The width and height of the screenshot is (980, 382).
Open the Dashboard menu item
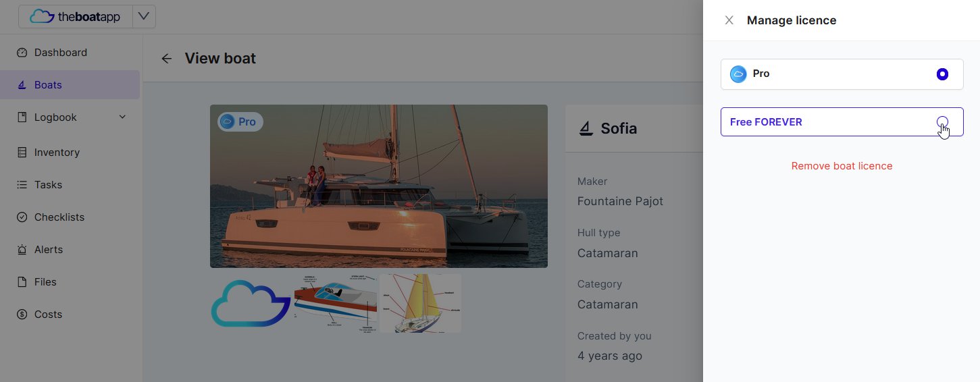61,53
